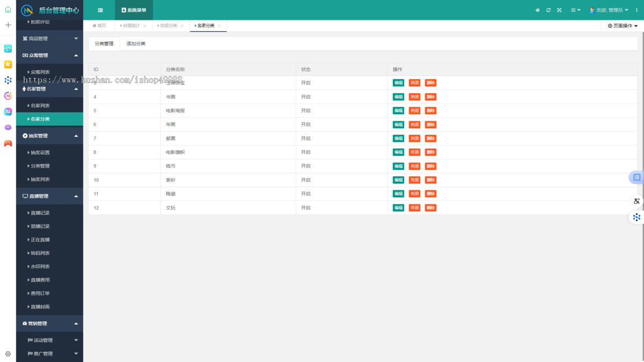The width and height of the screenshot is (644, 362).
Task: Close the 拍卖分类 tab with its X
Action: [182, 26]
